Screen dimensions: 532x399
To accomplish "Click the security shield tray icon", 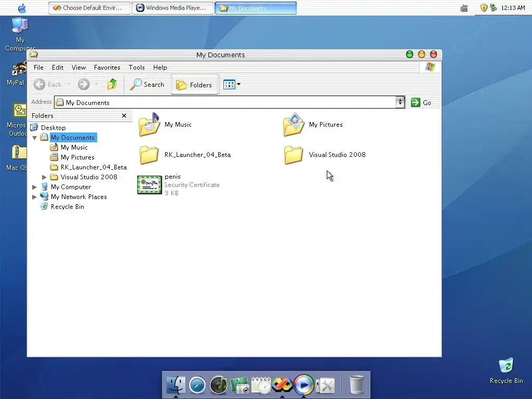I will 484,8.
